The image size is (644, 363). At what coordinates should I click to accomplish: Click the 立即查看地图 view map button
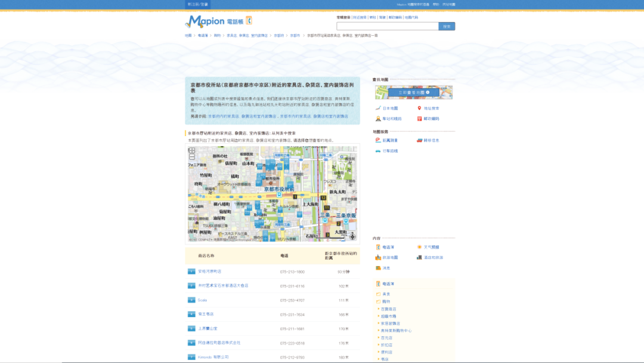(414, 93)
